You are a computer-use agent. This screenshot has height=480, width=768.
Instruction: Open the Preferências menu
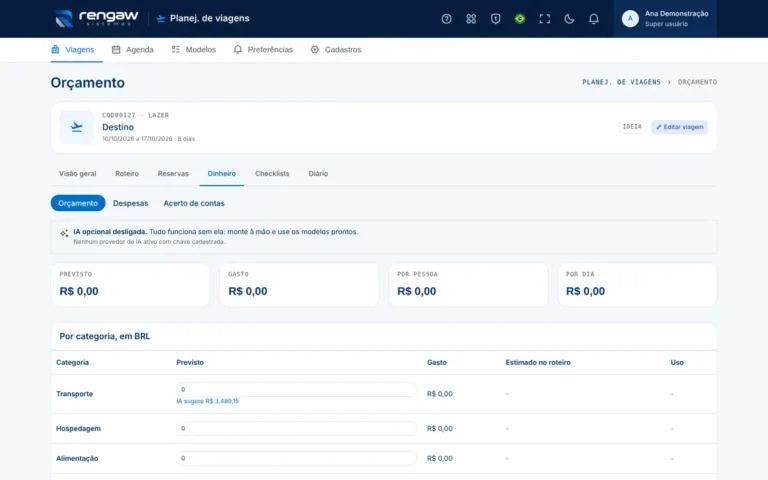[263, 49]
